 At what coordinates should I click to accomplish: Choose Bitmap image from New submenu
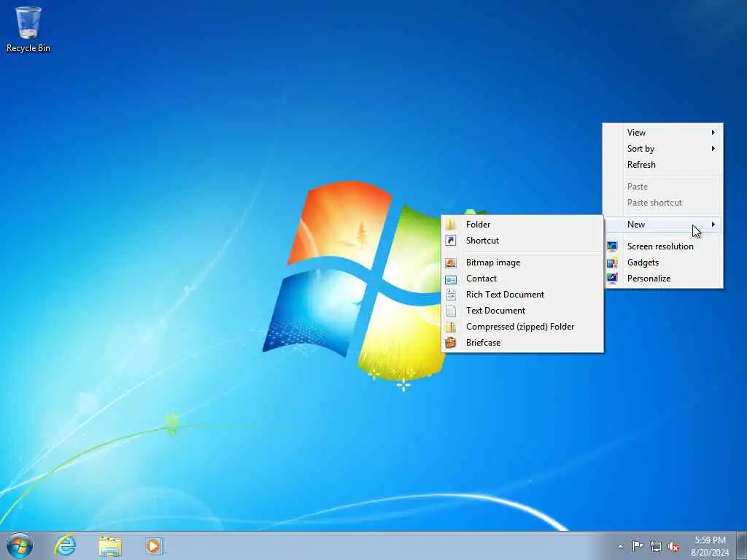[522, 262]
